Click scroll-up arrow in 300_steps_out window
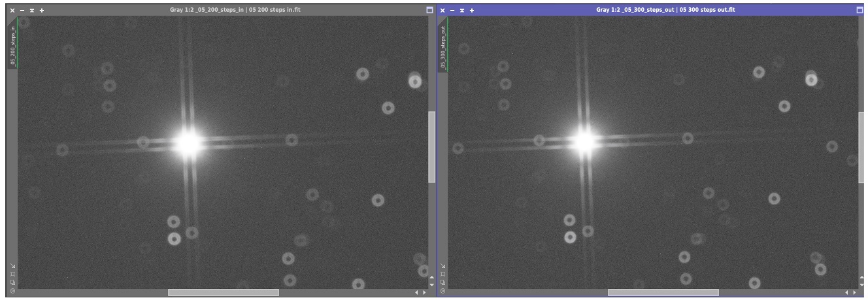Image resolution: width=868 pixels, height=300 pixels. 861,277
